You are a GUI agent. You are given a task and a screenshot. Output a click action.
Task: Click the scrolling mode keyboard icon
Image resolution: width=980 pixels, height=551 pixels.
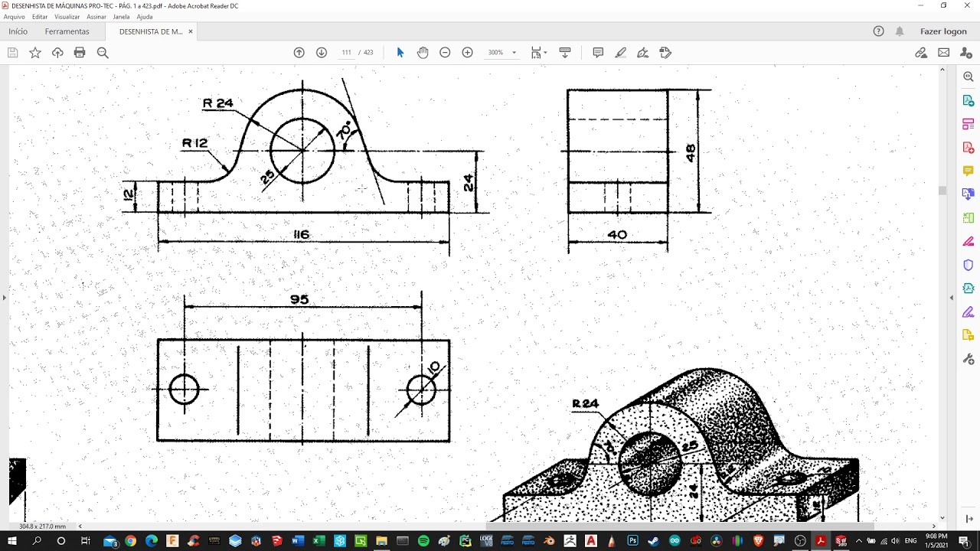coord(565,53)
